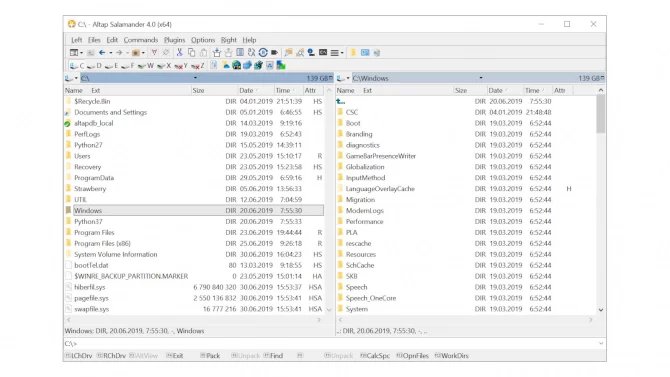Click the yellow folder icon in top toolbar

(353, 53)
